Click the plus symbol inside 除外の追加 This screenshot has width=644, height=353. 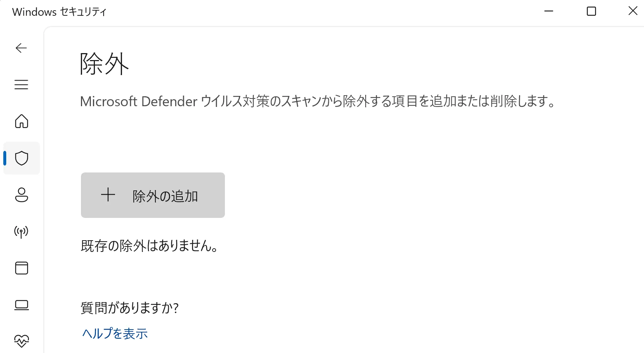[x=108, y=195]
